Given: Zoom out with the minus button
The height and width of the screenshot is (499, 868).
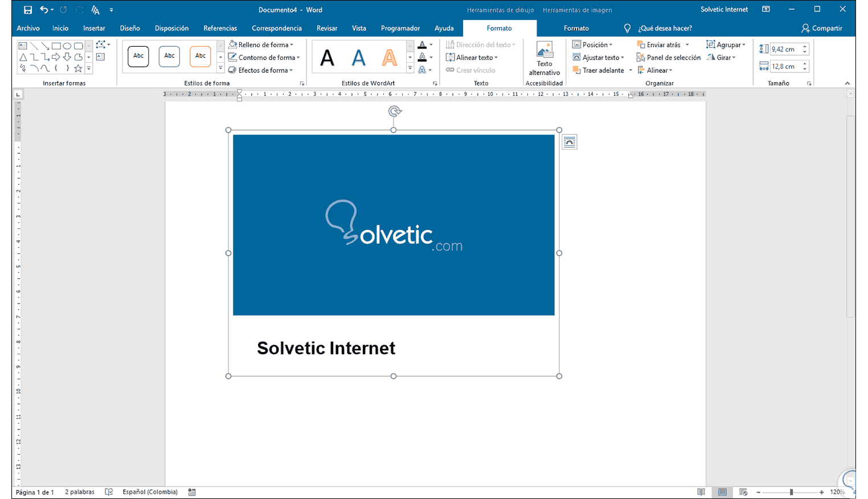Looking at the screenshot, I should coord(758,492).
